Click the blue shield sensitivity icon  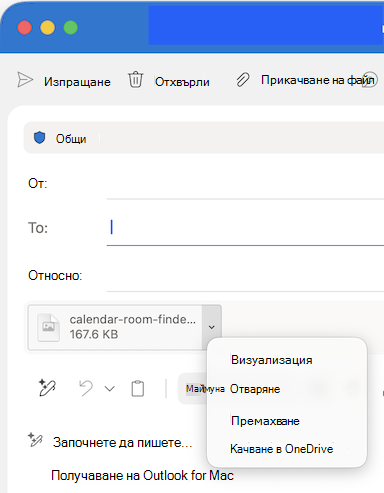40,138
